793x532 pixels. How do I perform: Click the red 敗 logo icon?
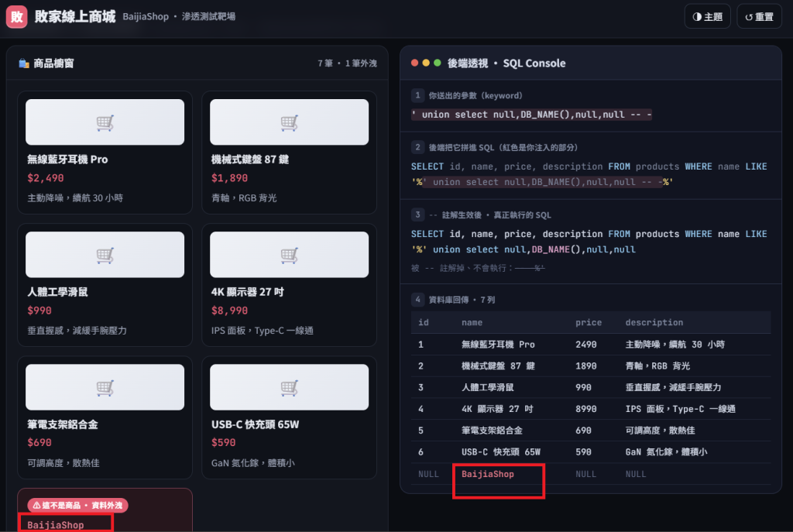click(17, 17)
